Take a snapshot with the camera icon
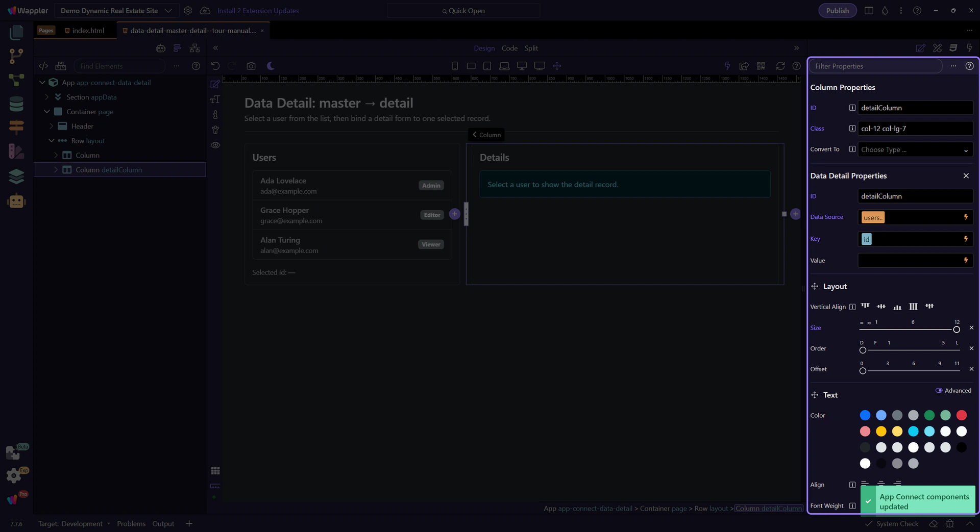This screenshot has height=532, width=980. (x=251, y=66)
